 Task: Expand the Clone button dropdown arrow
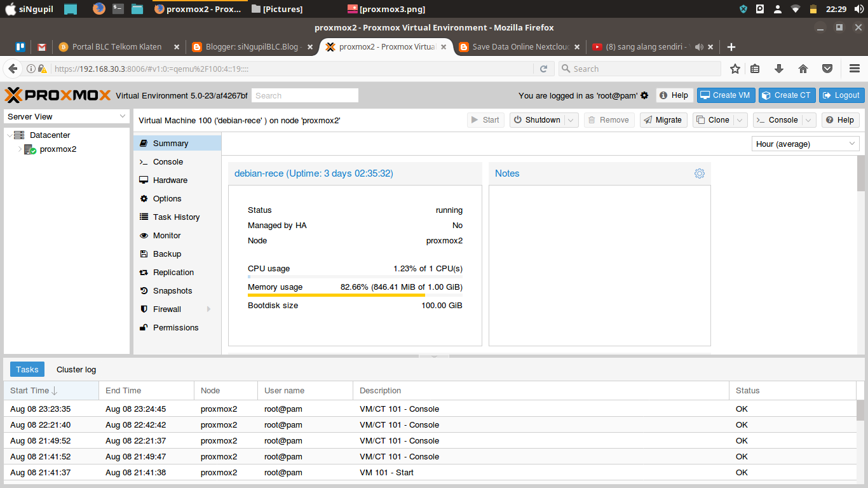[x=741, y=120]
